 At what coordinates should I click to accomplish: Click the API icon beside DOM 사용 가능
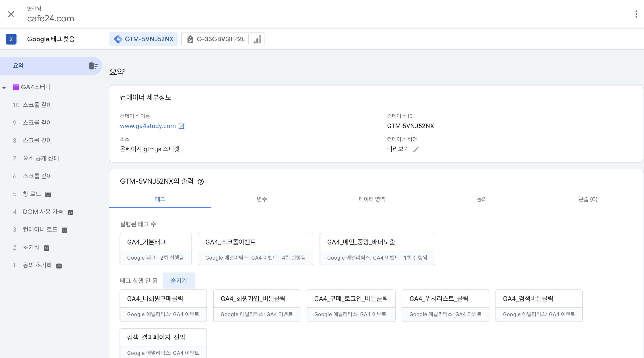point(70,212)
